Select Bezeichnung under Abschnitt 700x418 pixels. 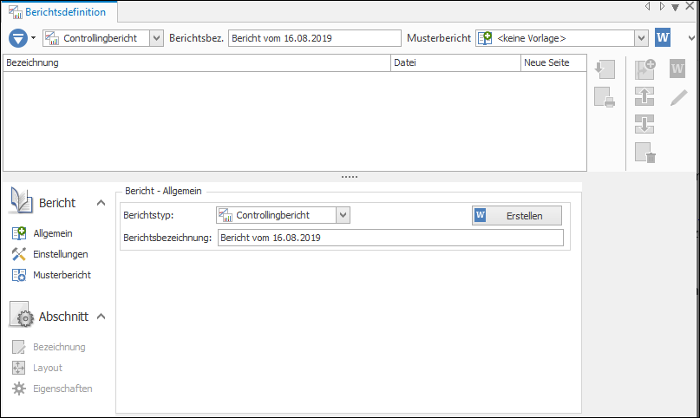(59, 347)
